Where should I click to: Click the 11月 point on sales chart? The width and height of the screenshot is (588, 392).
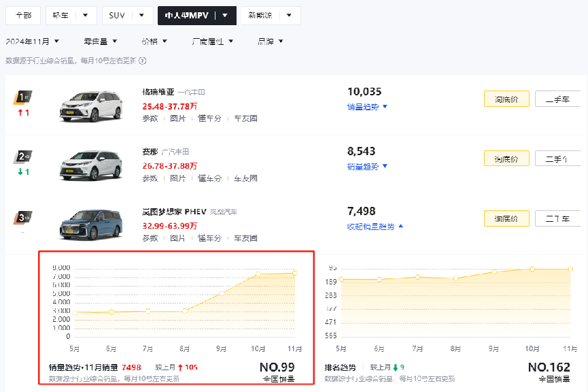[x=295, y=273]
